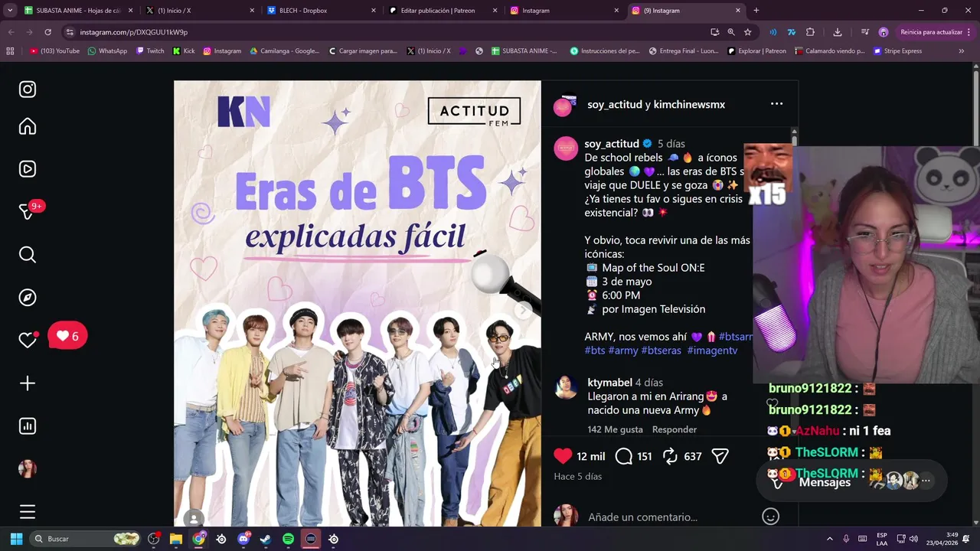Open Discord from taskbar
The image size is (980, 551).
[243, 539]
